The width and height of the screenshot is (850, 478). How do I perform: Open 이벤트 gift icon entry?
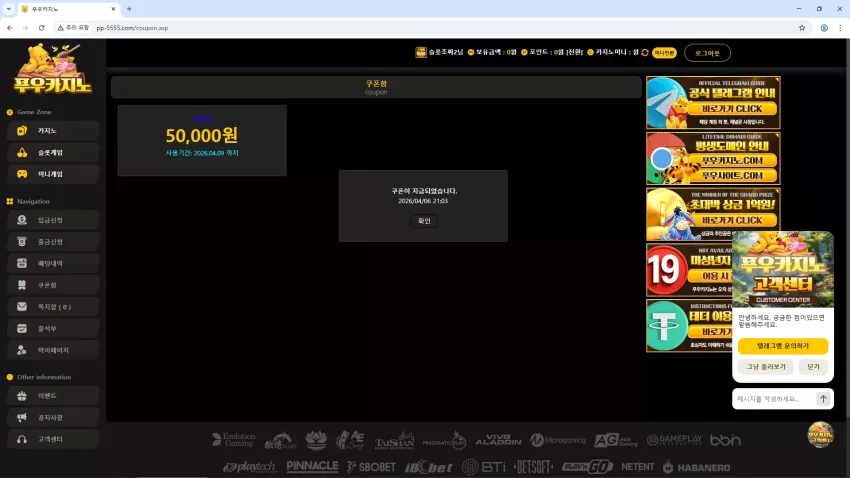pos(53,396)
